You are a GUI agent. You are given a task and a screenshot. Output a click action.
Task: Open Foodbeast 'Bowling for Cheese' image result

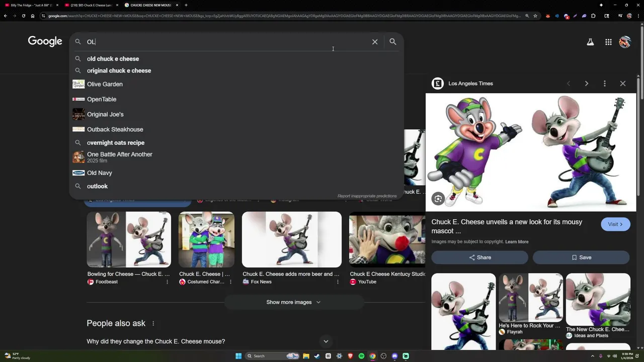tap(129, 239)
